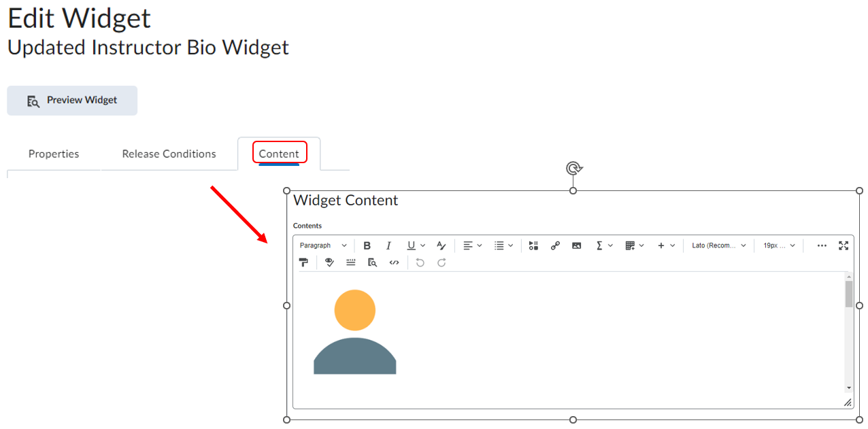Expand the text alignment dropdown
868x429 pixels.
coord(473,245)
